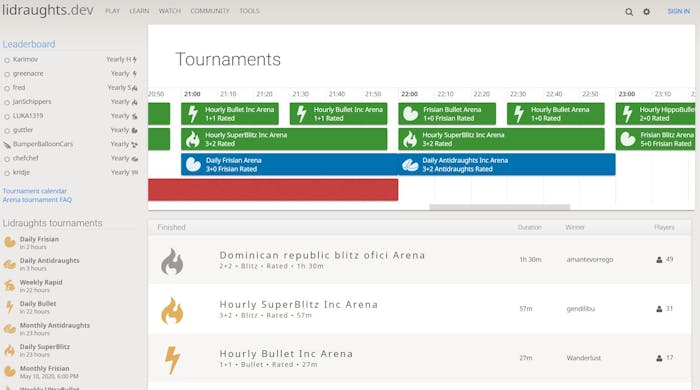Click the SIGN IN link
This screenshot has height=390, width=700.
tap(679, 11)
